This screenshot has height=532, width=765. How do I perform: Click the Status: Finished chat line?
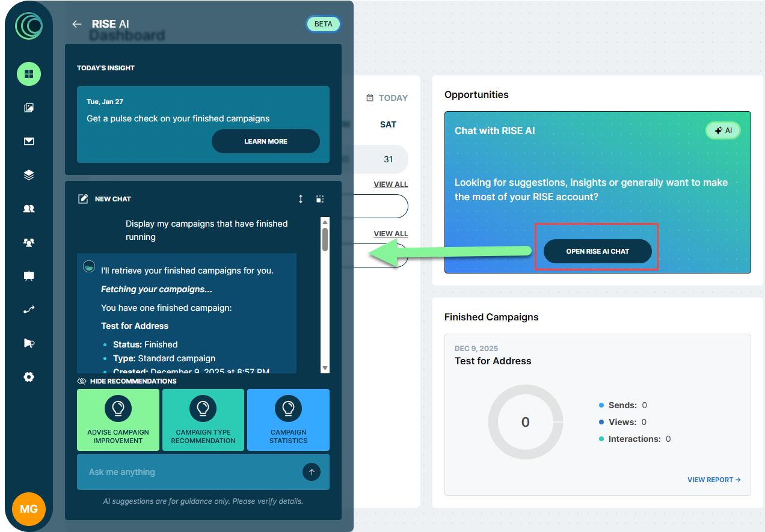(x=145, y=344)
